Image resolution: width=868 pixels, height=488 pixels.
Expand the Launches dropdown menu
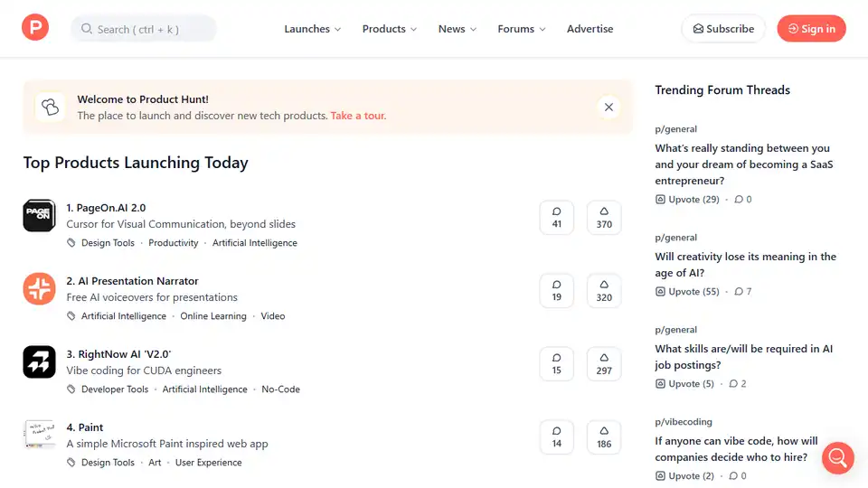(x=312, y=29)
